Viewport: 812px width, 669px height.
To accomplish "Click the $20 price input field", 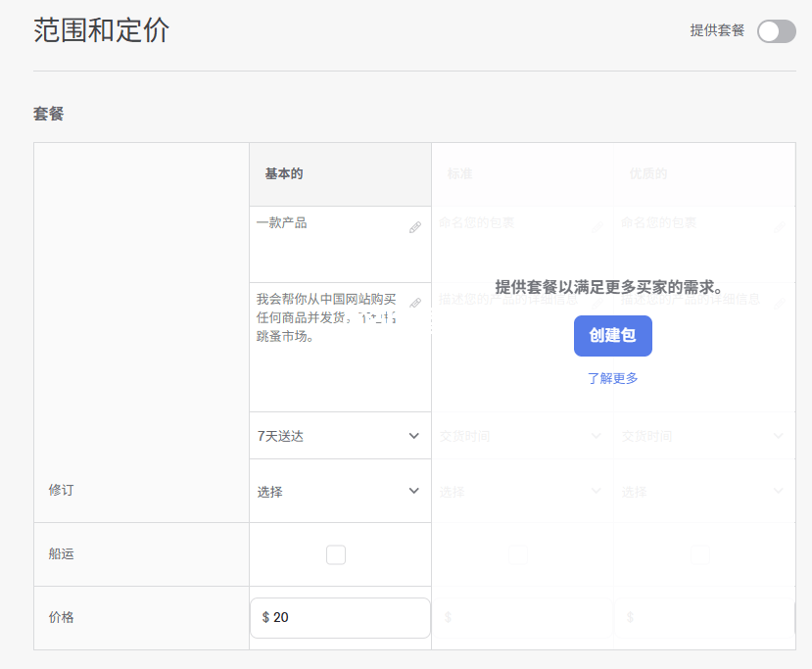I will [x=340, y=618].
